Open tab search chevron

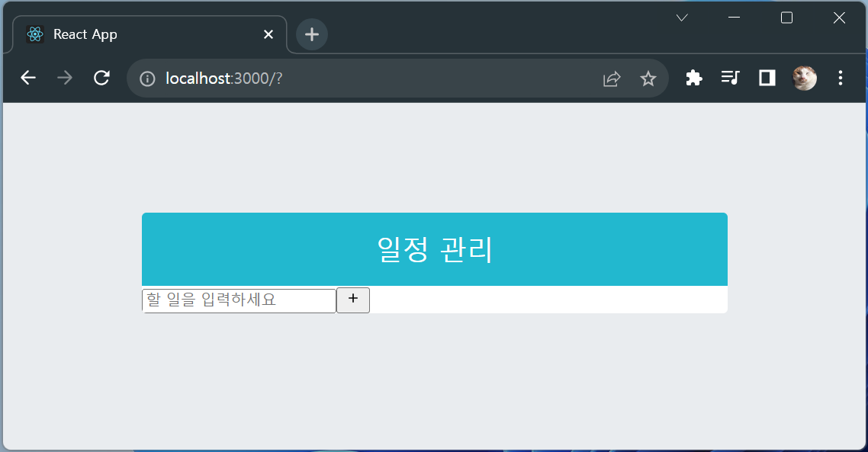point(682,18)
